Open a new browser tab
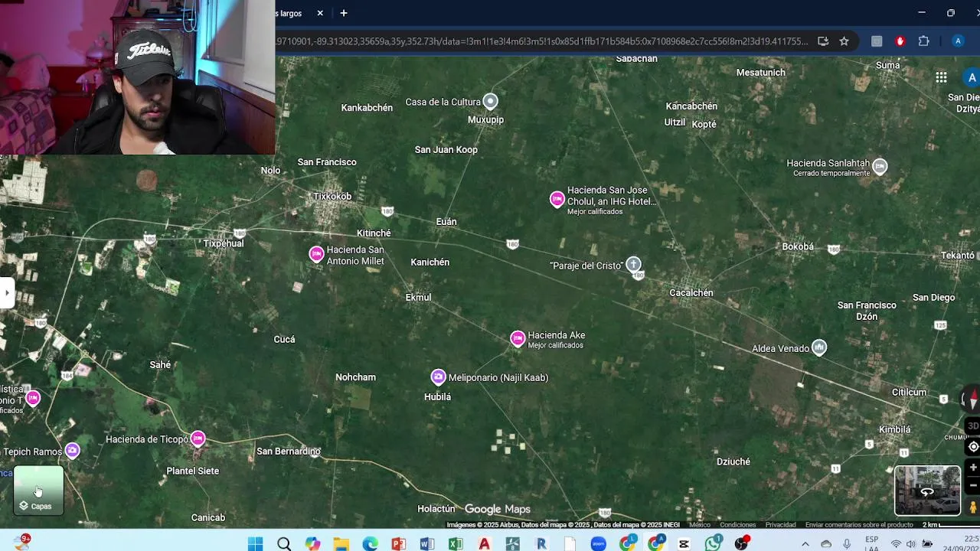980x551 pixels. (344, 13)
